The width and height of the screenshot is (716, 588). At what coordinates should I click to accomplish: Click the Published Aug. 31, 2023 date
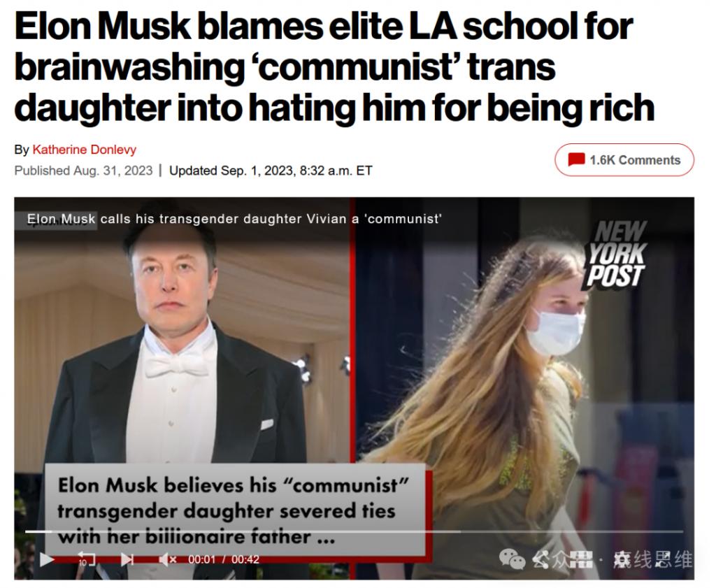click(x=83, y=171)
